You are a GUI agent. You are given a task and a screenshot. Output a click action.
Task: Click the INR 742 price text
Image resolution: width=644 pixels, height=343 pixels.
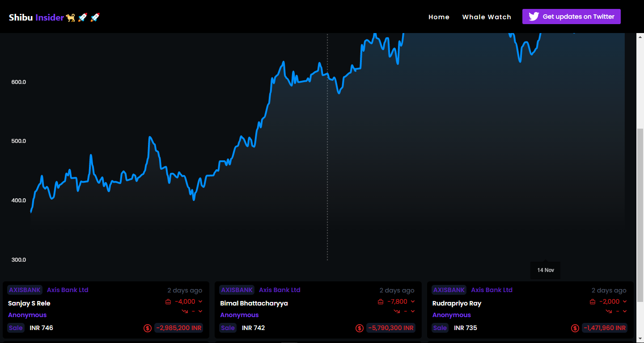[x=254, y=328]
